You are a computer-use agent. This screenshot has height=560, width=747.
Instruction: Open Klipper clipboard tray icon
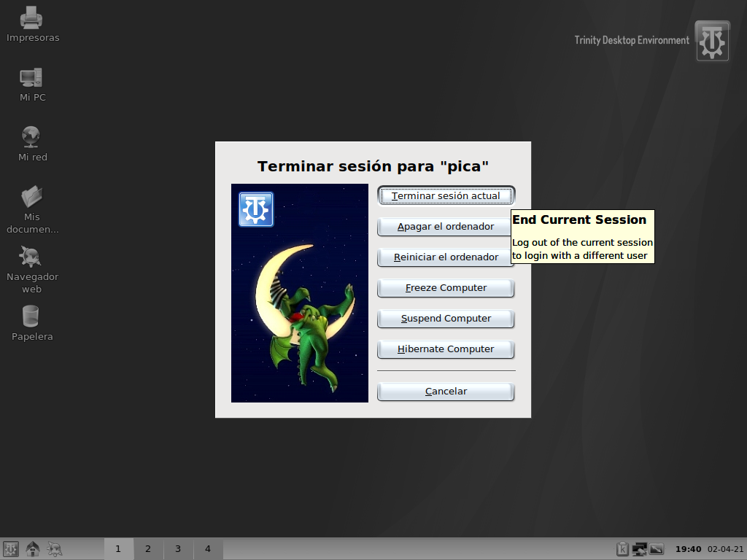click(x=622, y=549)
